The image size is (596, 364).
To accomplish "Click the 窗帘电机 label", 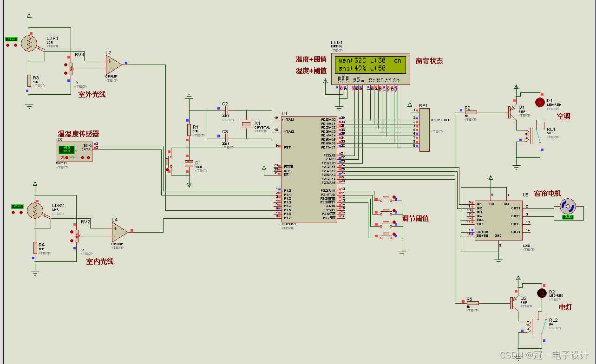I will point(548,193).
